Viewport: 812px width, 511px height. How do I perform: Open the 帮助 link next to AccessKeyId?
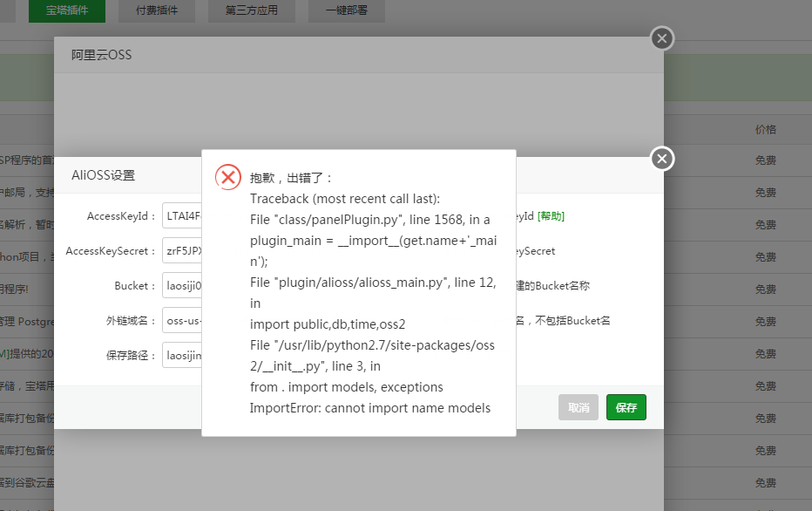pyautogui.click(x=551, y=216)
